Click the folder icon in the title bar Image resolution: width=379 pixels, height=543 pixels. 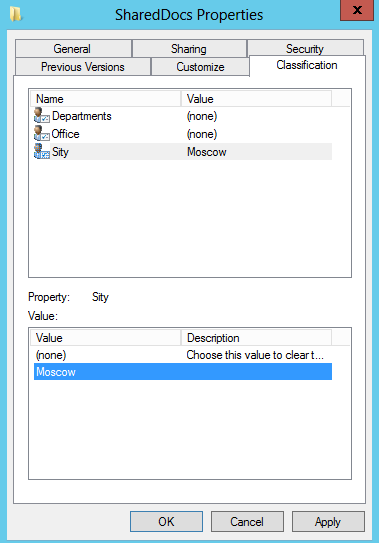(16, 15)
